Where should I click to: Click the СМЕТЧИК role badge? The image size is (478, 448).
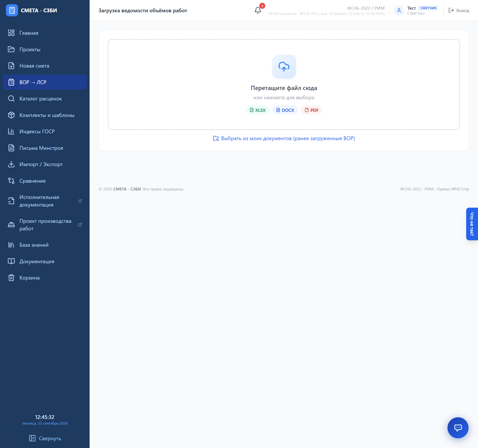tap(428, 8)
